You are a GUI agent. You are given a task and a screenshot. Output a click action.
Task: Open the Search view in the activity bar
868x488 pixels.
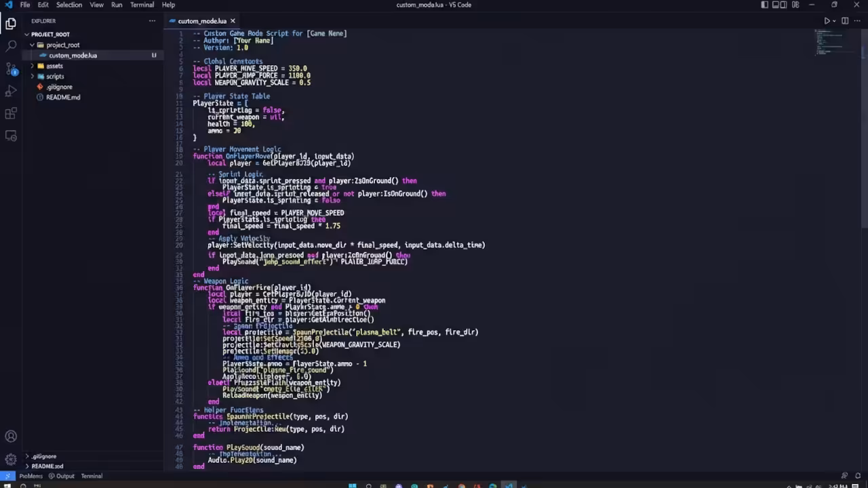coord(11,46)
